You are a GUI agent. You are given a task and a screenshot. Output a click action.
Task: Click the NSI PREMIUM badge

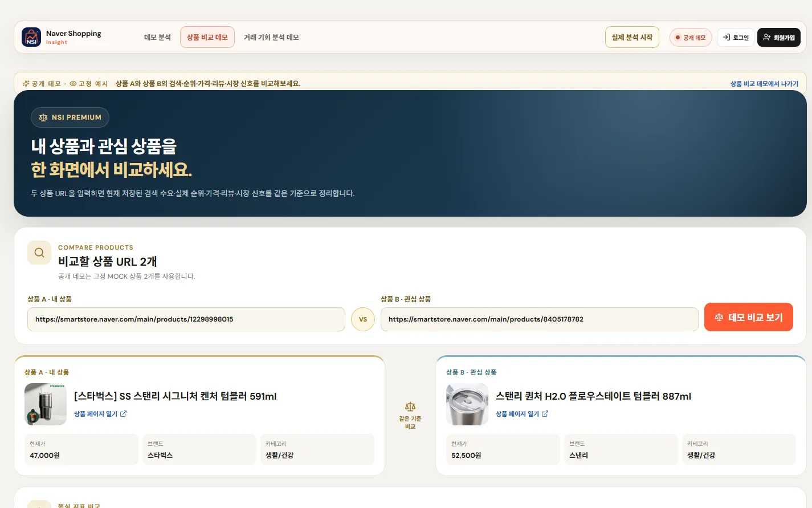[70, 117]
